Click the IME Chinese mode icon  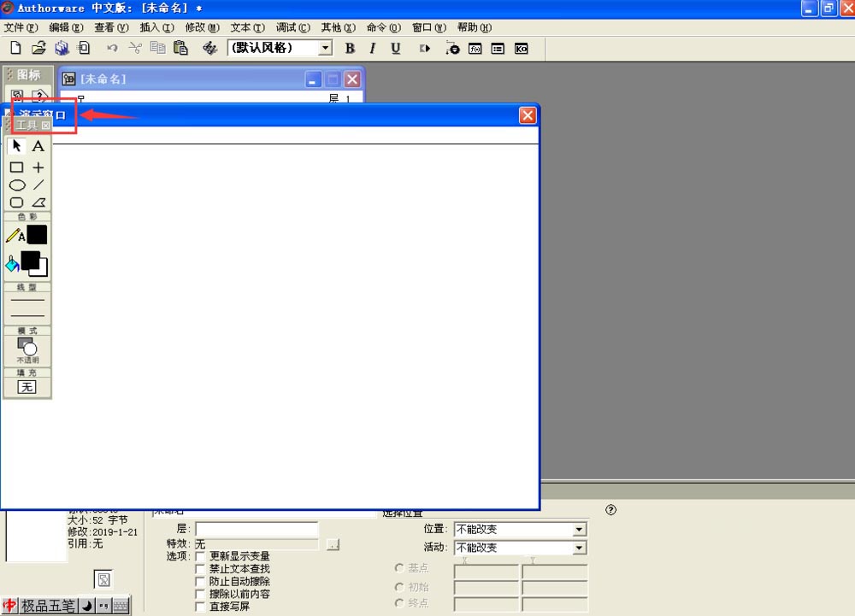point(9,605)
